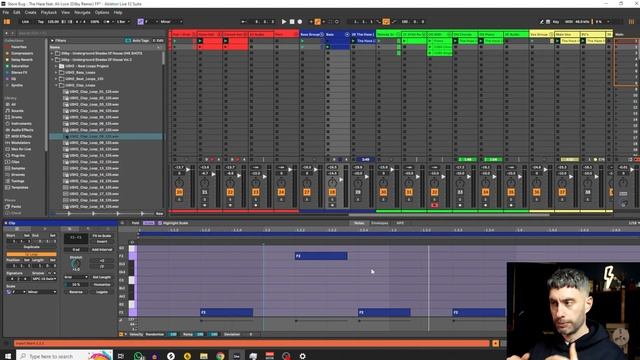Expand USH2 - Beat Loops Project folder
This screenshot has width=640, height=360.
(56, 66)
